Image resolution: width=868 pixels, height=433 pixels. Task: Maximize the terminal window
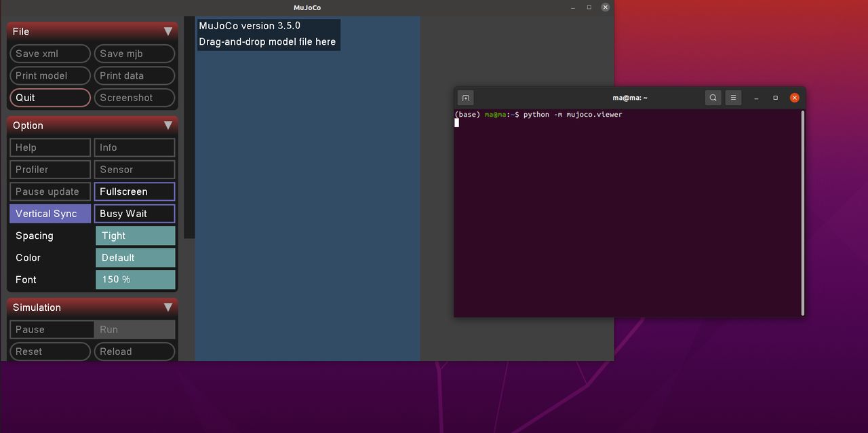775,98
